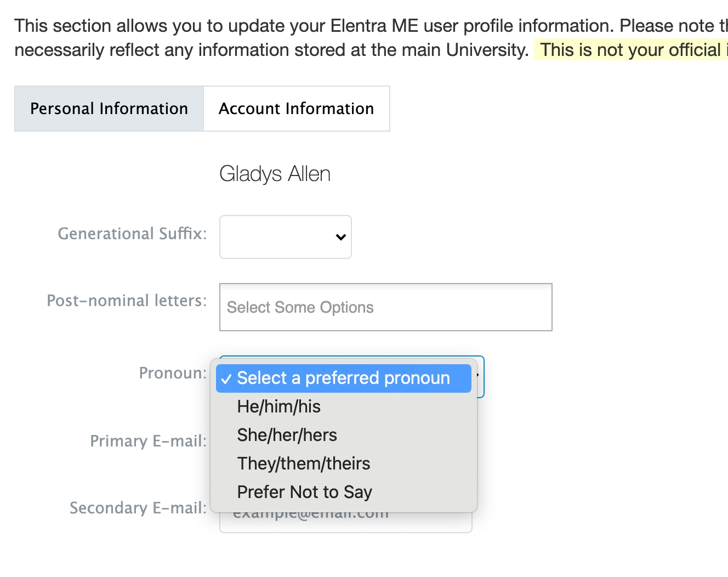Click the Gladys Allen name heading

tap(275, 174)
